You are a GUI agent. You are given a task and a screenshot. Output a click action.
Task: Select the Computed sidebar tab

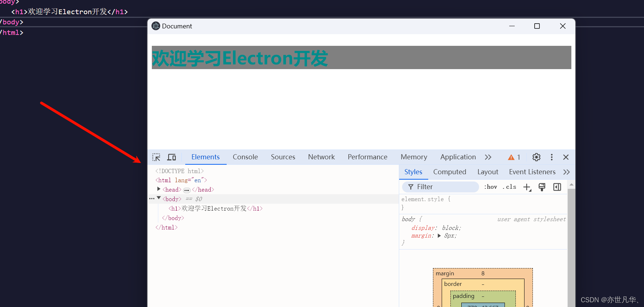tap(450, 172)
